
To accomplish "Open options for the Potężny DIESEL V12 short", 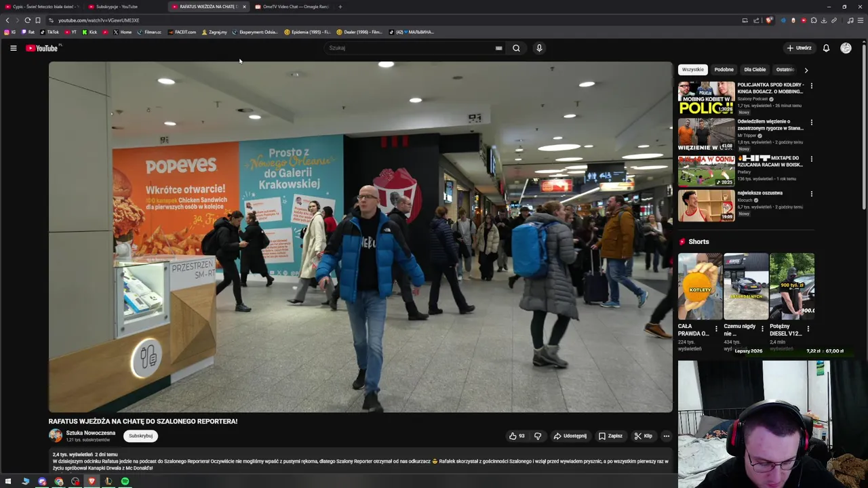I will [x=808, y=329].
